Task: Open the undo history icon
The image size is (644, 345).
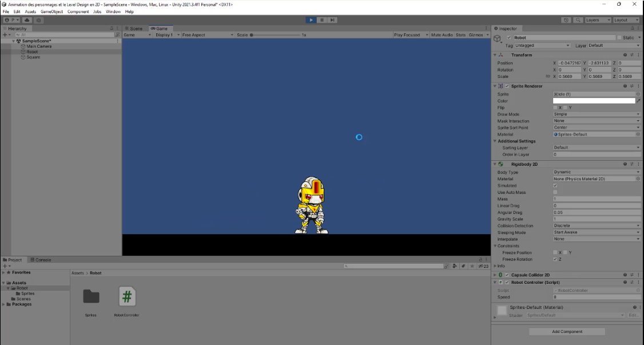Action: pos(566,20)
